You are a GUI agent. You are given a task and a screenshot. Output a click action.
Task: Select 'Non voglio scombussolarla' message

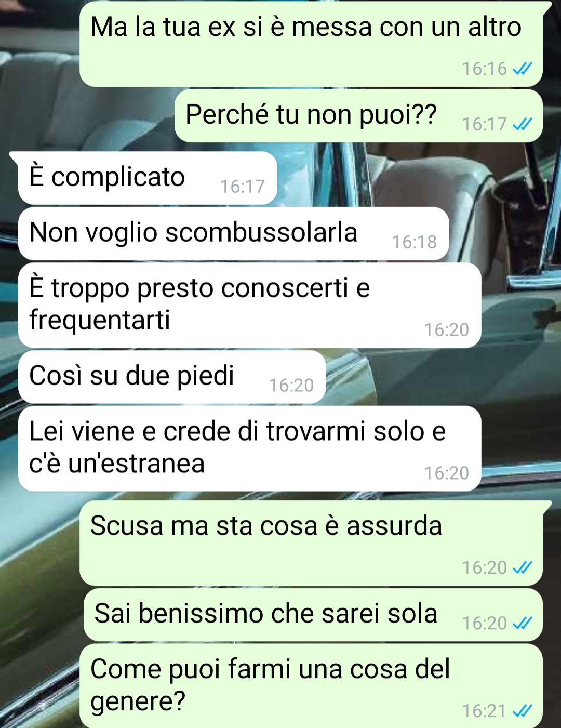233,233
